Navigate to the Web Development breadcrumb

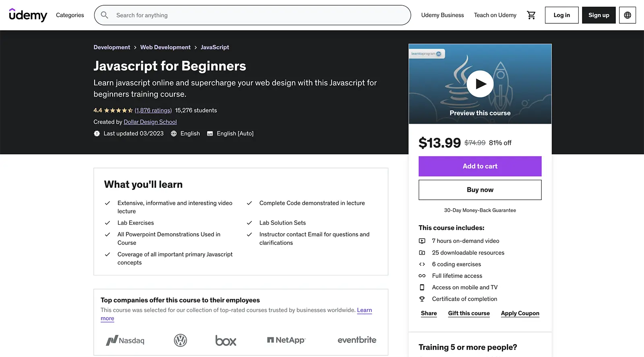click(x=165, y=47)
